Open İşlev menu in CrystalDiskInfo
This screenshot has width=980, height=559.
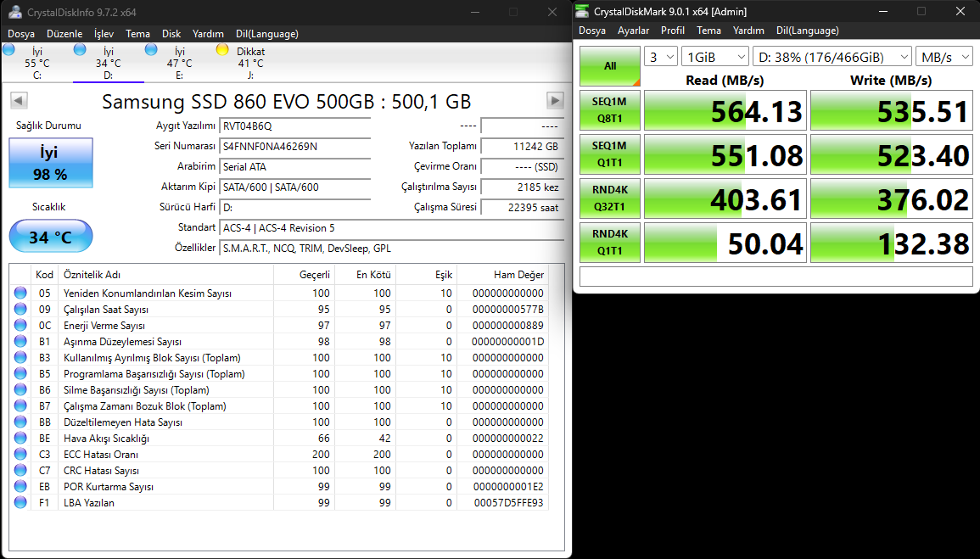pos(104,34)
